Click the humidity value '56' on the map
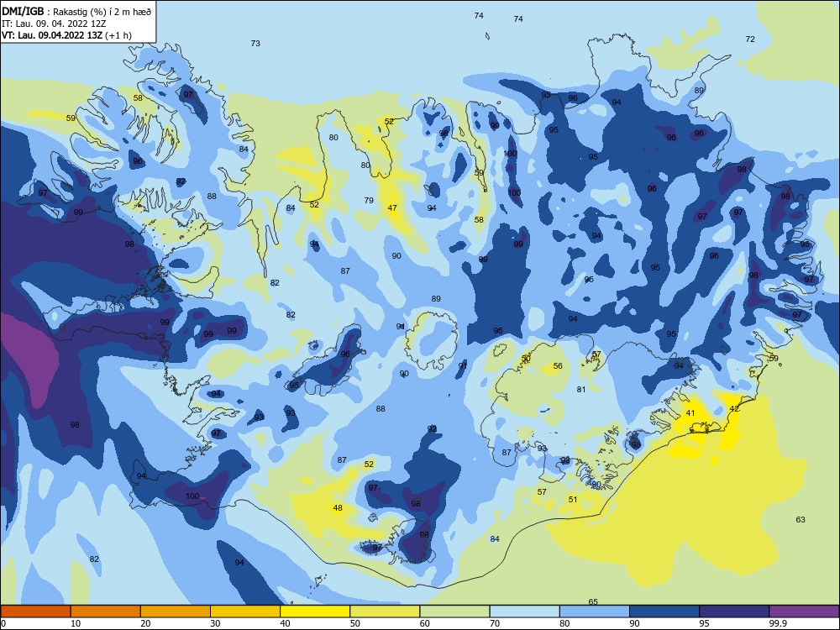The image size is (840, 630). (559, 366)
